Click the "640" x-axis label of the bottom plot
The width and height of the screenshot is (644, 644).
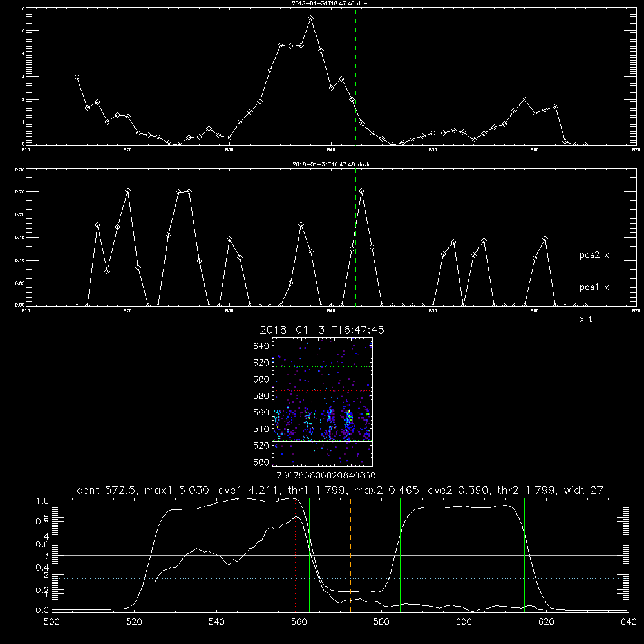click(x=629, y=622)
